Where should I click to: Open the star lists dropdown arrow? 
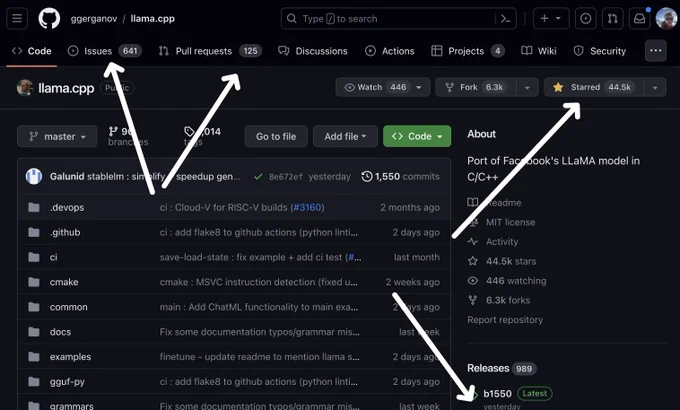click(655, 87)
